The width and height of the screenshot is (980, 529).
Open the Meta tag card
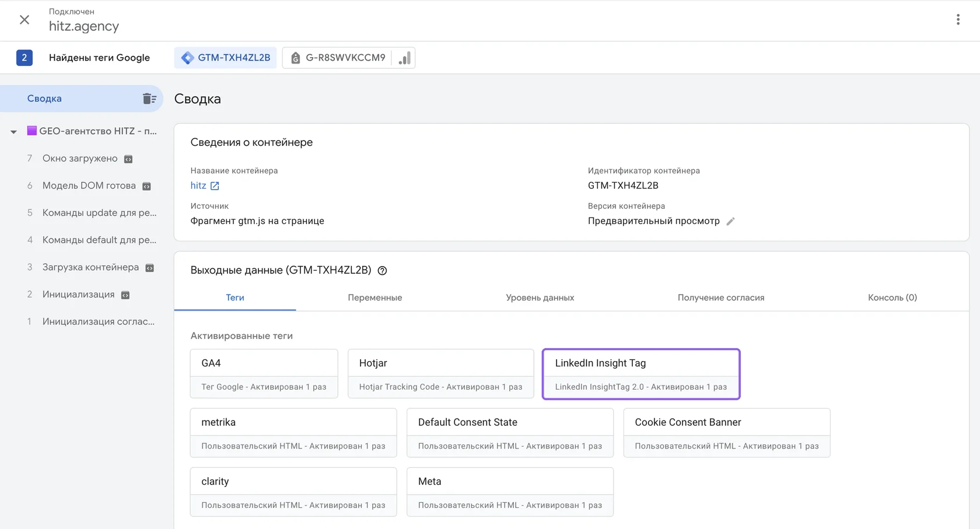point(510,492)
